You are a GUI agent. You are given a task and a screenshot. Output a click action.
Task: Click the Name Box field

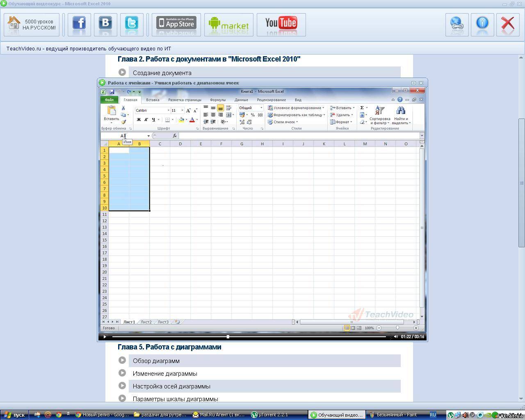126,136
